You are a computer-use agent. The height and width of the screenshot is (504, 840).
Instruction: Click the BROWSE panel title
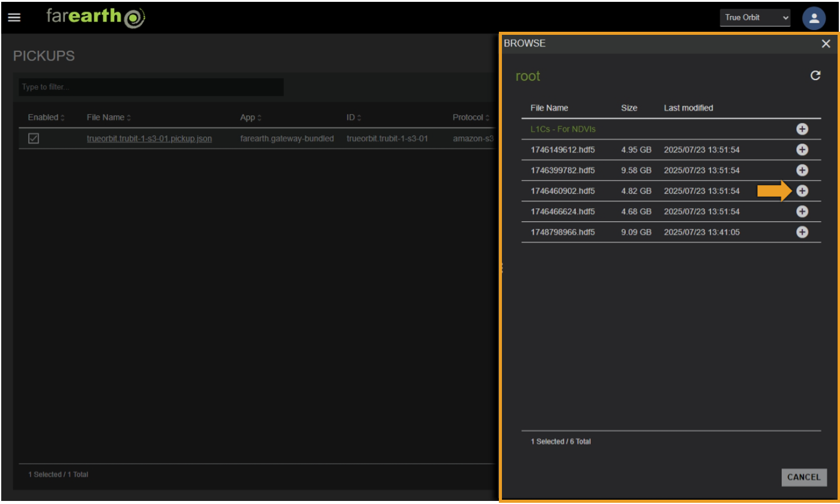click(x=525, y=43)
